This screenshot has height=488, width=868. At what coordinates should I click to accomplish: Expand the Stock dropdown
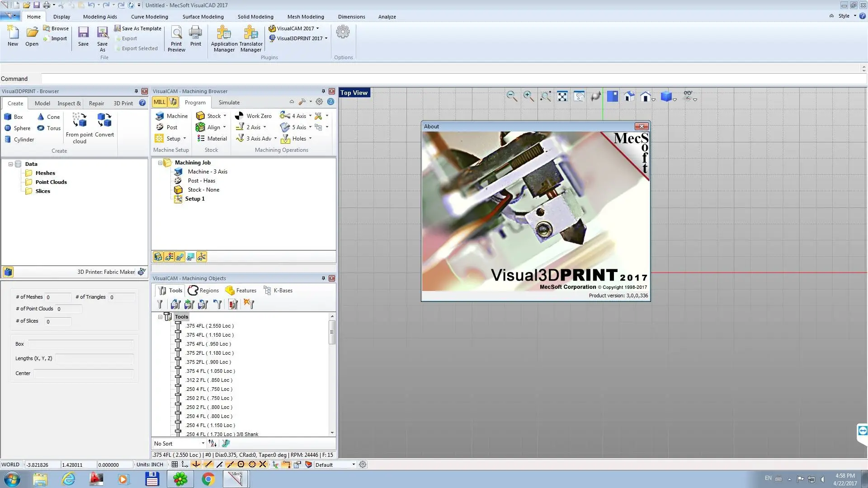tap(225, 116)
